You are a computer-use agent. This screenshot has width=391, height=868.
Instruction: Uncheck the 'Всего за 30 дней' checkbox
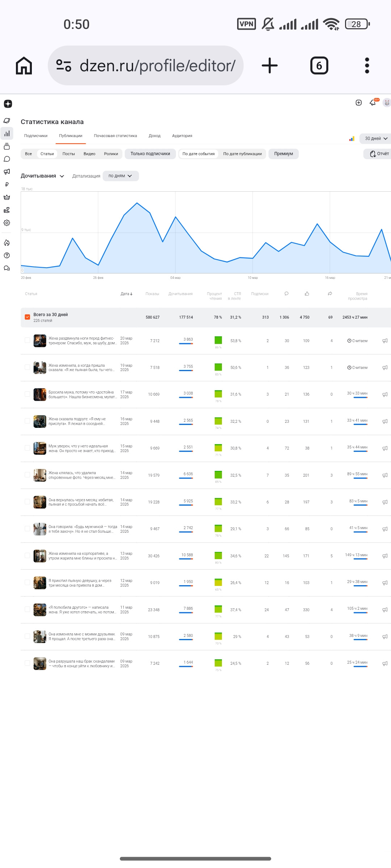point(27,317)
